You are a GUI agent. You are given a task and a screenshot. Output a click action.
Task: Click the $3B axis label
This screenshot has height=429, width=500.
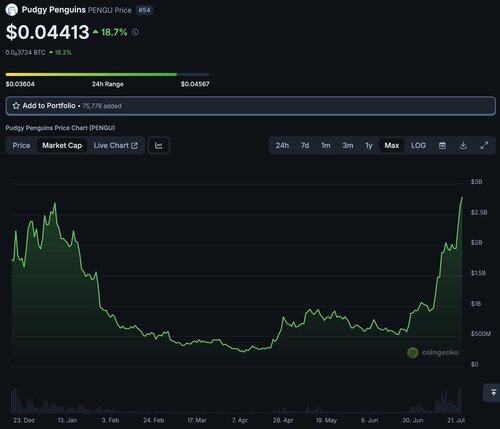(x=476, y=182)
